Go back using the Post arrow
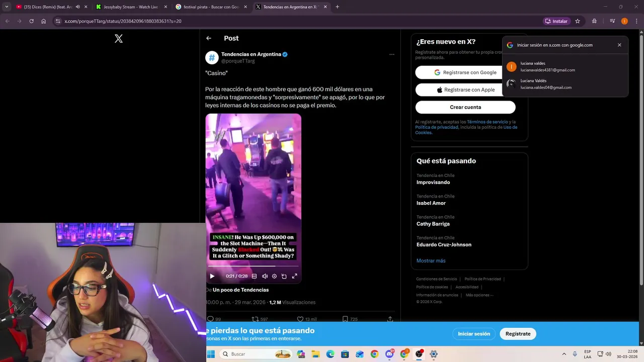This screenshot has width=644, height=362. [209, 38]
